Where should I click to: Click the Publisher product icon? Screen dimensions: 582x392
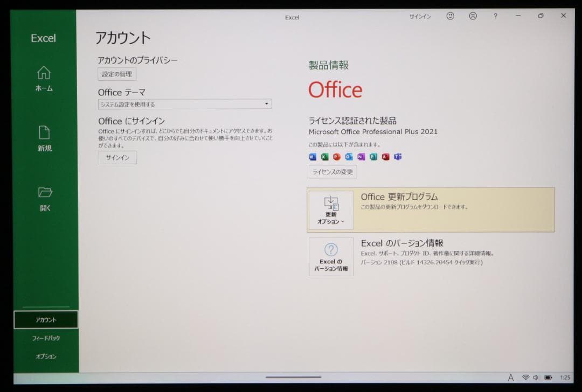(372, 157)
